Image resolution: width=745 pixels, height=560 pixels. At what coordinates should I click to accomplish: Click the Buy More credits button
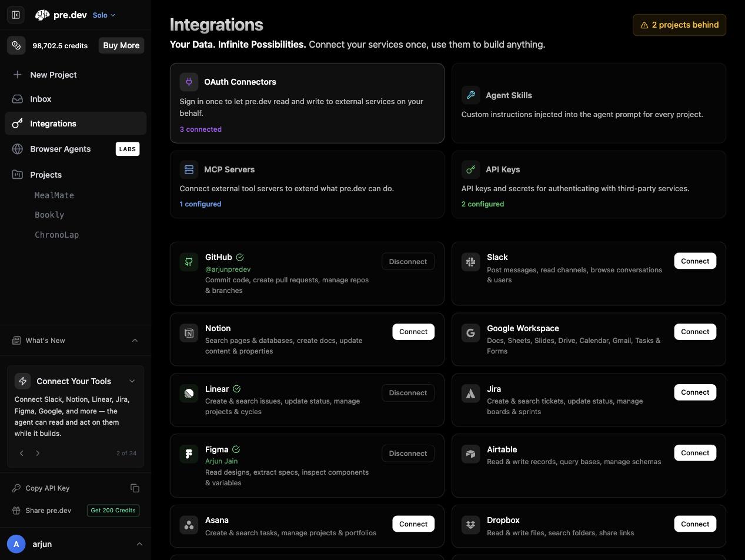coord(121,45)
